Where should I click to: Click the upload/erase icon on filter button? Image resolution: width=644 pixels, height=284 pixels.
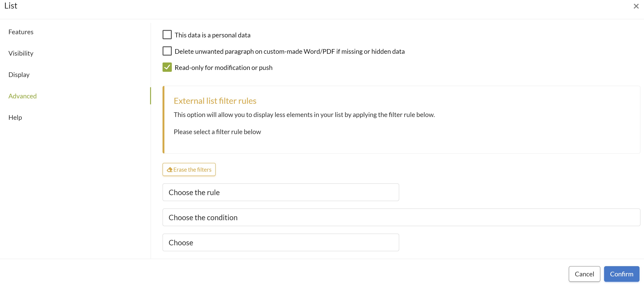click(169, 169)
